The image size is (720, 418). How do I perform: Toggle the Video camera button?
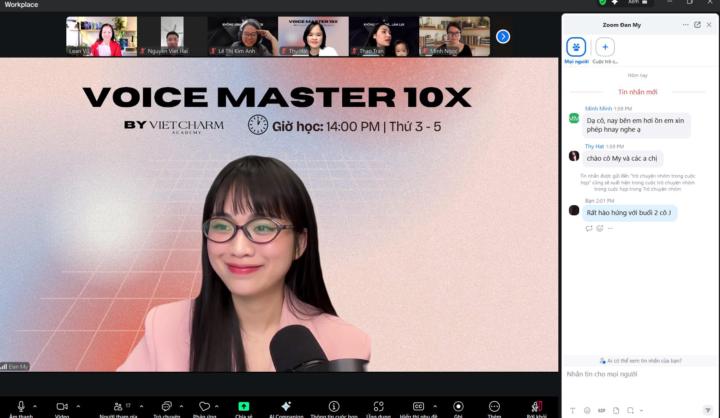tap(62, 407)
